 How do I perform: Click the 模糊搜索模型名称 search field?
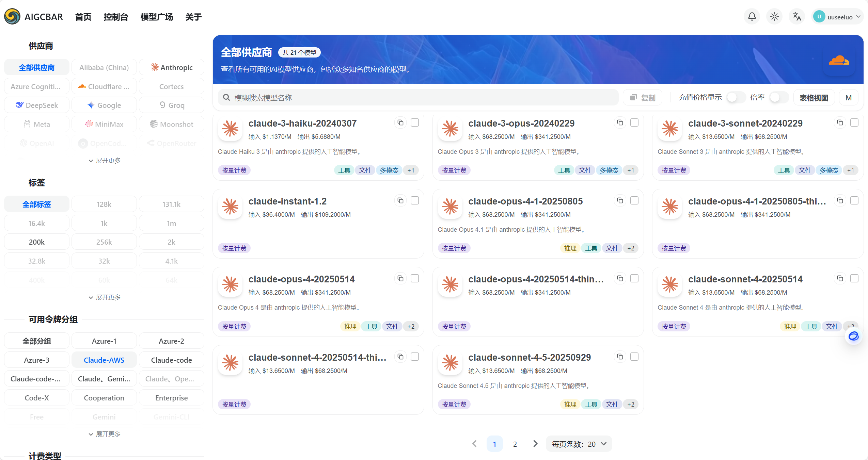point(419,98)
